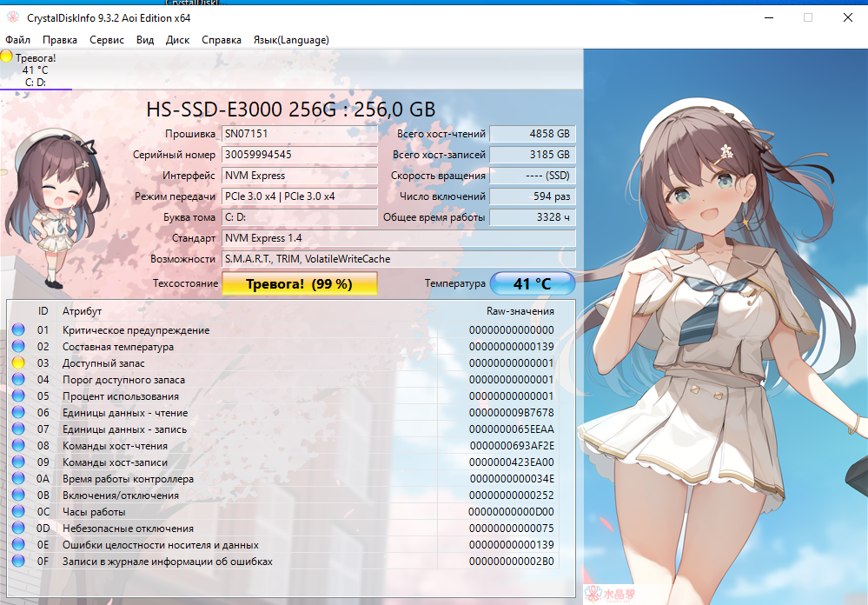Screen dimensions: 868x605
Task: Click blue status icon for Порог доступного запаса
Action: [18, 380]
